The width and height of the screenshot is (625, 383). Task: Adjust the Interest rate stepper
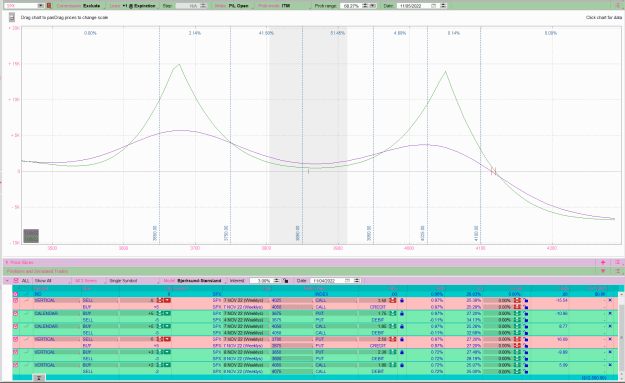277,281
